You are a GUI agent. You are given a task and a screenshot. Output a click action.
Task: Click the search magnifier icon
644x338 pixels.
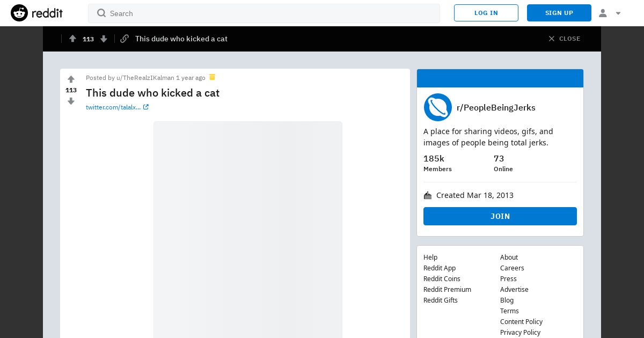tap(101, 13)
